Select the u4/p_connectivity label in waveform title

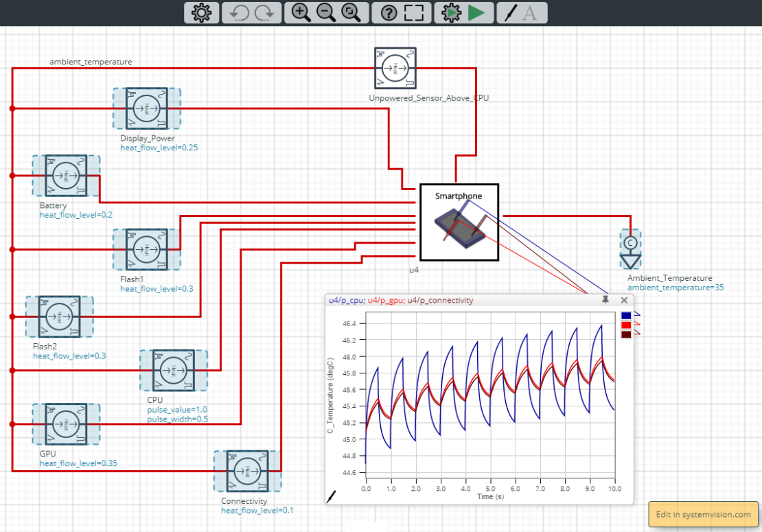tap(440, 301)
